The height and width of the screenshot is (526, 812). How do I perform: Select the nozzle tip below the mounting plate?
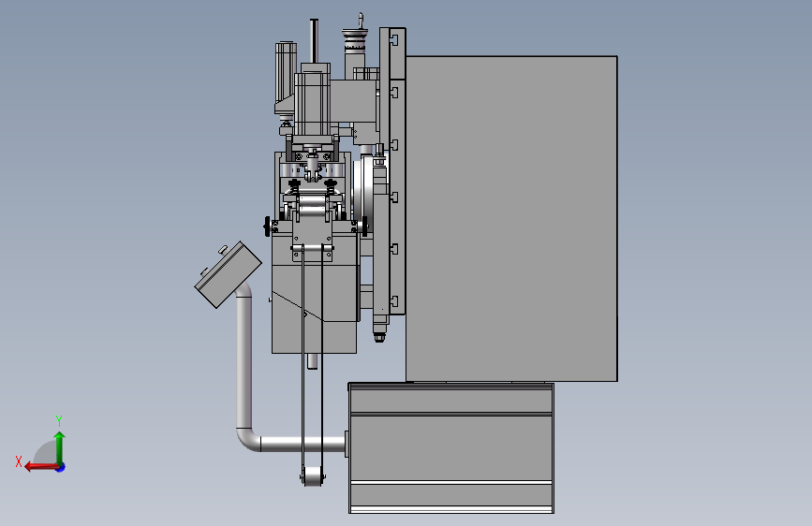(x=379, y=337)
